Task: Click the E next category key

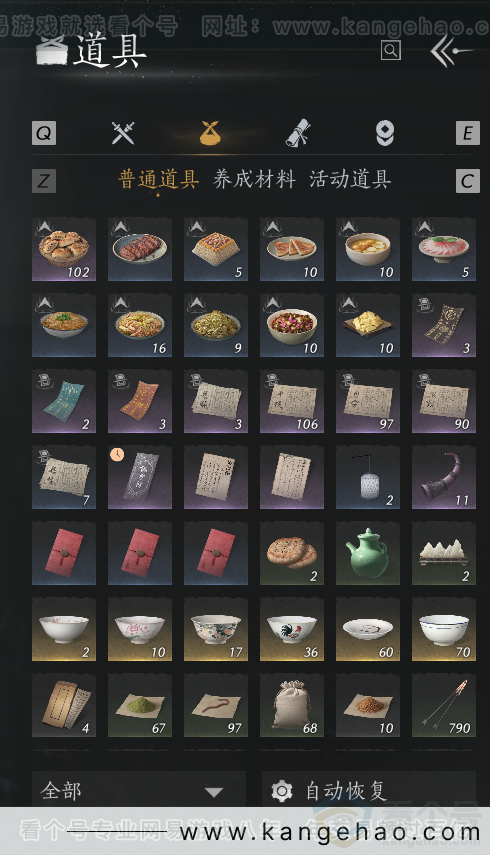Action: 468,133
